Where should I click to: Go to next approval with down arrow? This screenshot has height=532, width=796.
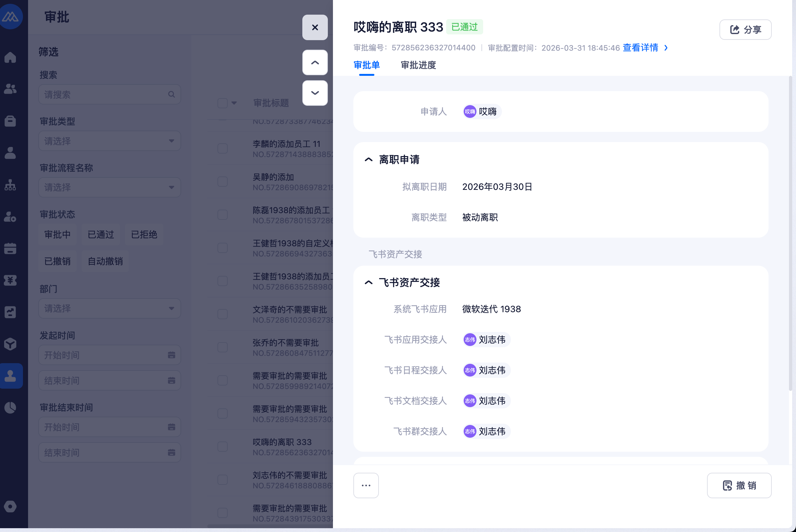315,93
